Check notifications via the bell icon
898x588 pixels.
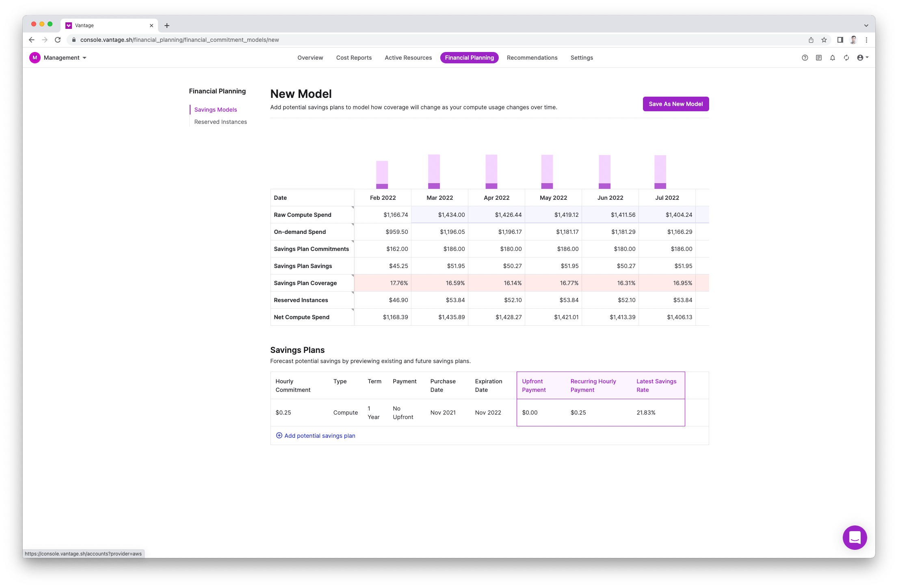[x=832, y=58]
